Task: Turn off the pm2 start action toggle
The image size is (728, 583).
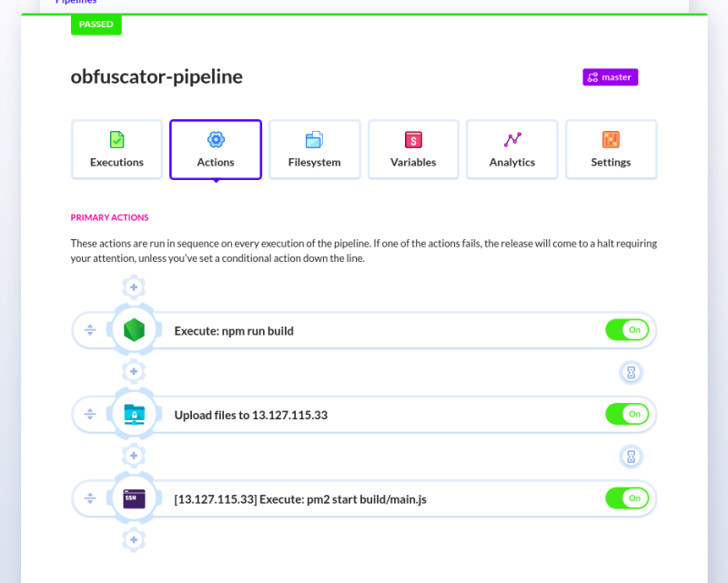Action: point(627,498)
